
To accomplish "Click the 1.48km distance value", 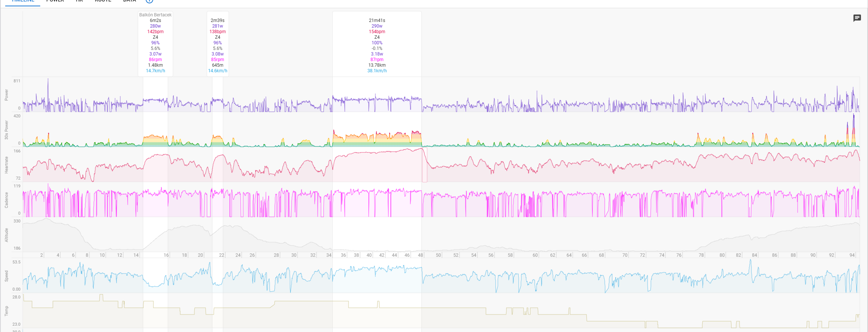I will tap(155, 65).
